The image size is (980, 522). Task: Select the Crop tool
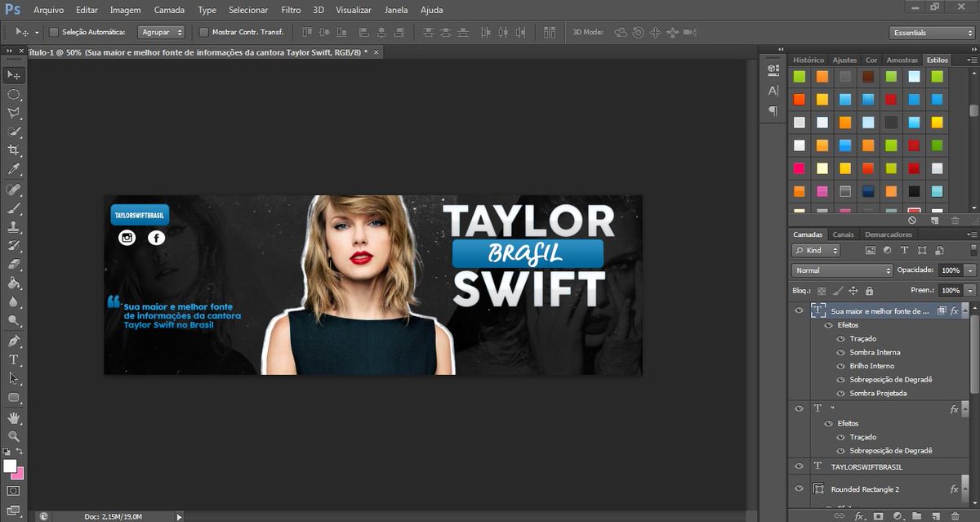click(14, 150)
